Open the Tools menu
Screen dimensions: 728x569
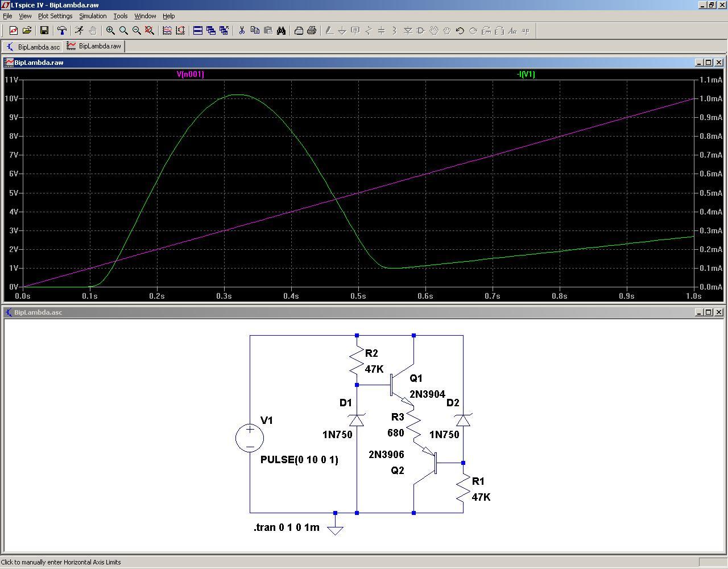tap(121, 16)
